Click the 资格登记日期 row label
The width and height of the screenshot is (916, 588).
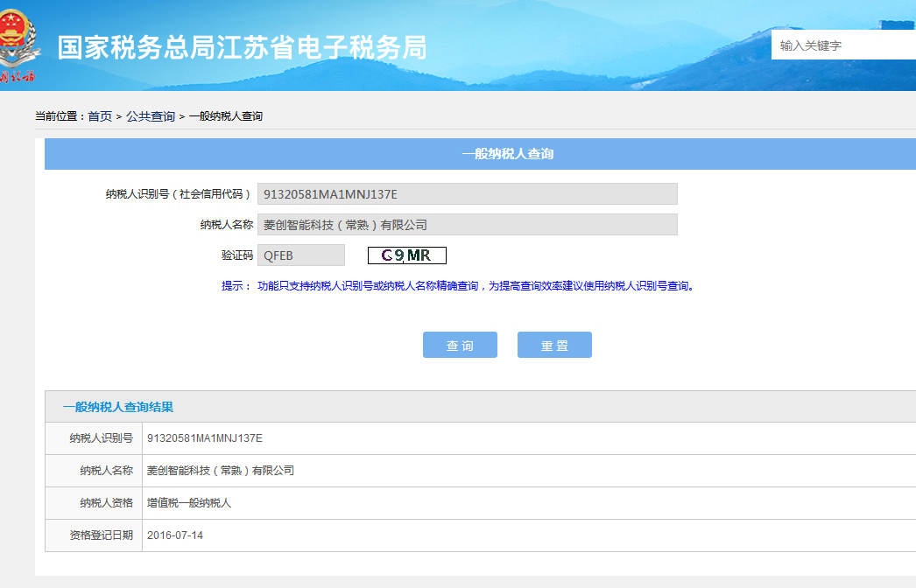pyautogui.click(x=101, y=535)
